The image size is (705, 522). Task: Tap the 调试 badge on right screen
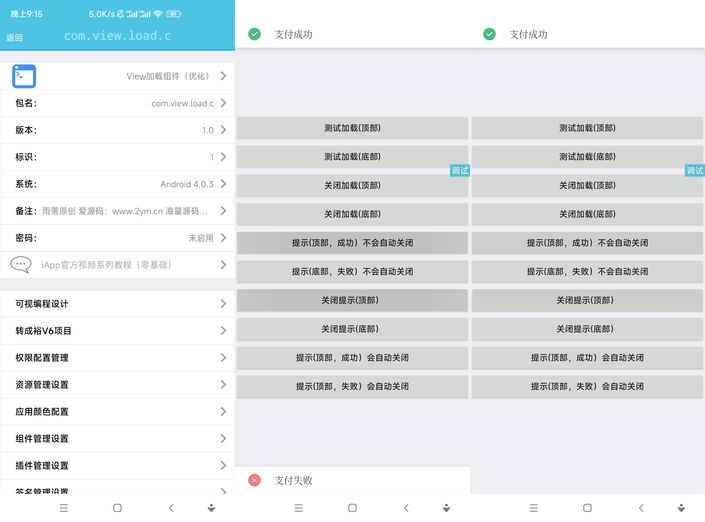[695, 170]
